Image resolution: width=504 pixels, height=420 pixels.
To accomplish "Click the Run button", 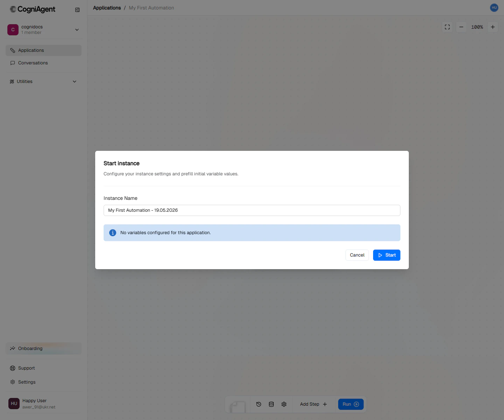I will [351, 404].
